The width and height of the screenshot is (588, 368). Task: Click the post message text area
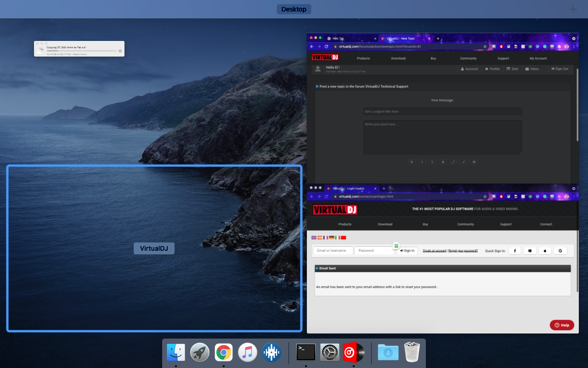coord(442,138)
